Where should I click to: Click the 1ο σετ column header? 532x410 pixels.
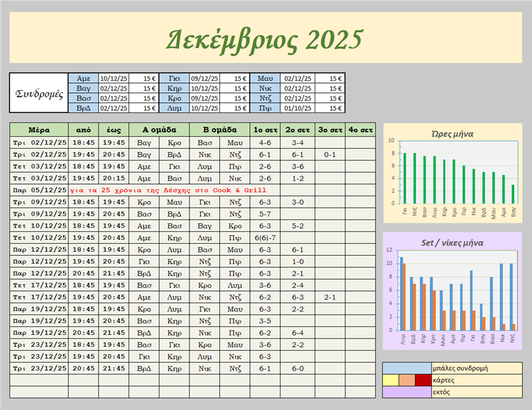click(265, 130)
